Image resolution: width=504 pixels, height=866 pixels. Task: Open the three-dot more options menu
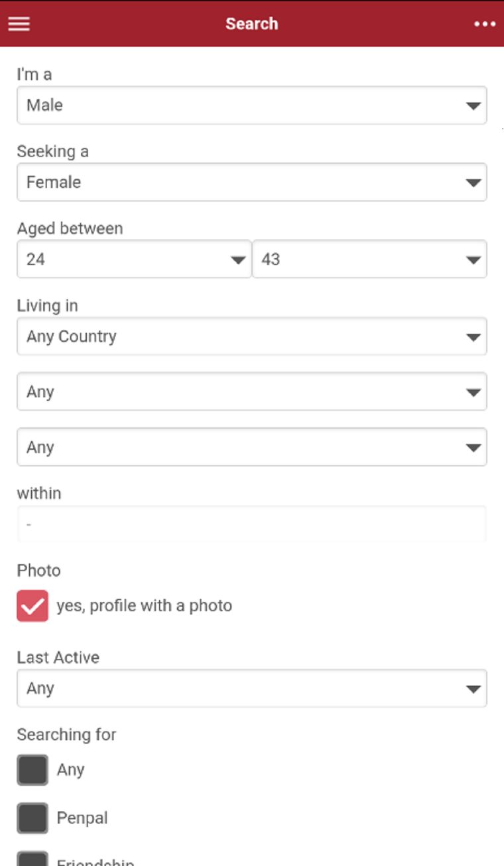pyautogui.click(x=485, y=24)
